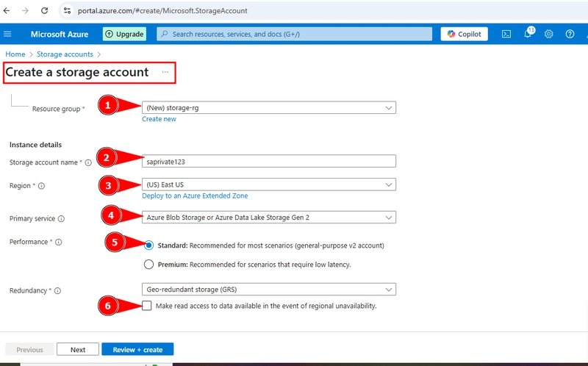Click Deploy to an Azure Extended Zone link
Screen dimensions: 588x366
195,195
